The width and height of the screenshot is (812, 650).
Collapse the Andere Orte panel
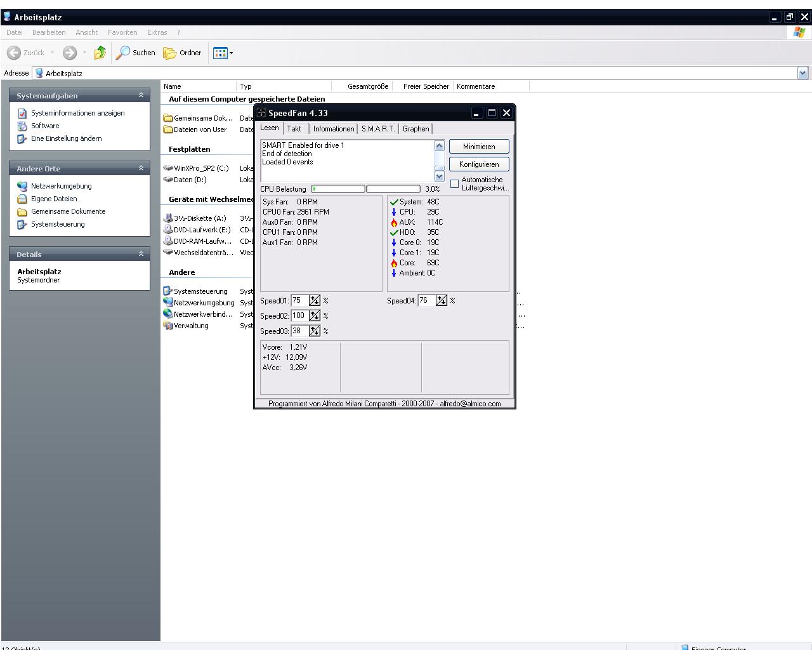[141, 168]
